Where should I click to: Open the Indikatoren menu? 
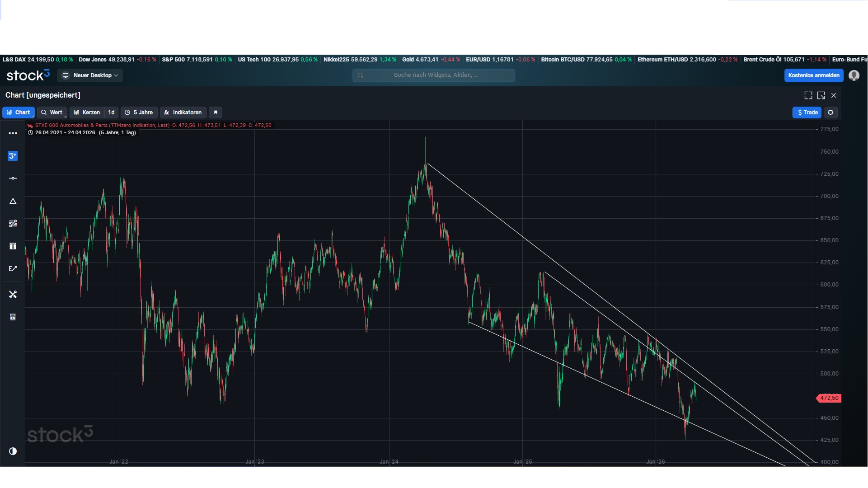183,113
